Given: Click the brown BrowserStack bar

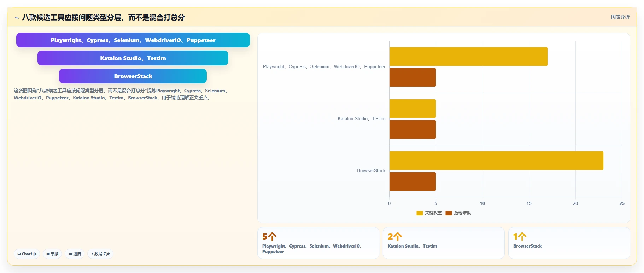Looking at the screenshot, I should (412, 181).
